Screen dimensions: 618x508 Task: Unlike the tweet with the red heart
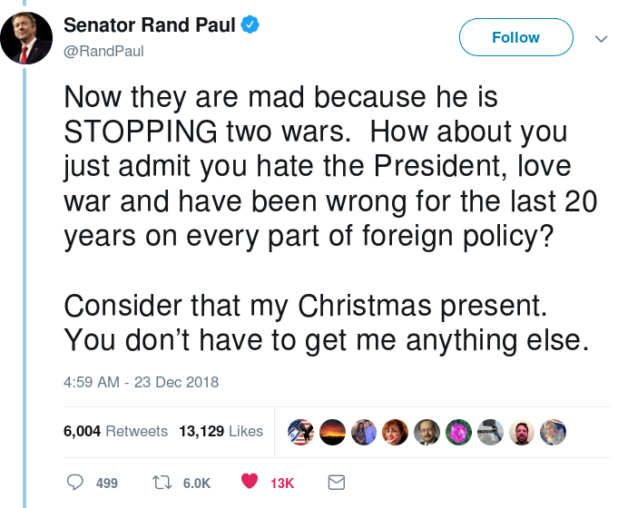tap(250, 483)
